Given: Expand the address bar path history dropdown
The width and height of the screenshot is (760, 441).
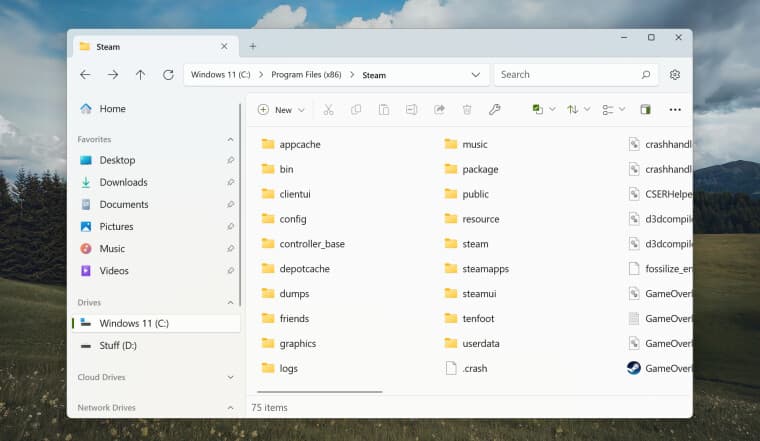Looking at the screenshot, I should click(475, 75).
